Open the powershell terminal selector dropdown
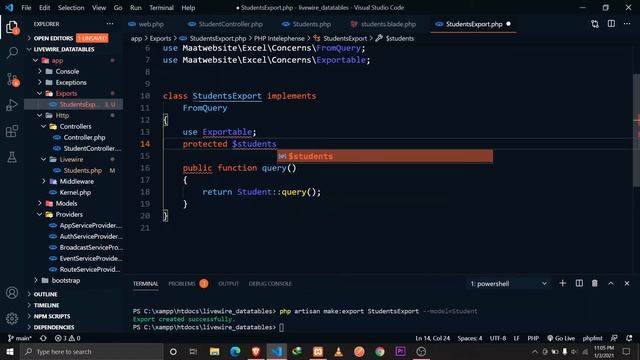This screenshot has width=640, height=360. click(508, 284)
